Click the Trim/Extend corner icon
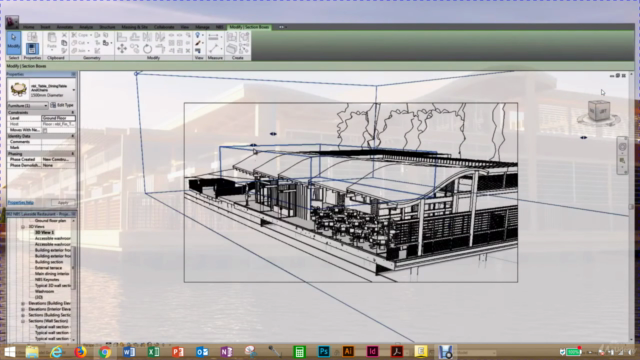The width and height of the screenshot is (640, 360). (x=160, y=49)
